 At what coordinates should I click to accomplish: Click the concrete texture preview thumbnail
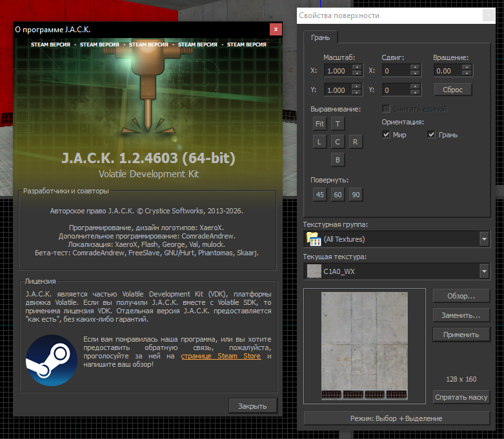pyautogui.click(x=364, y=346)
